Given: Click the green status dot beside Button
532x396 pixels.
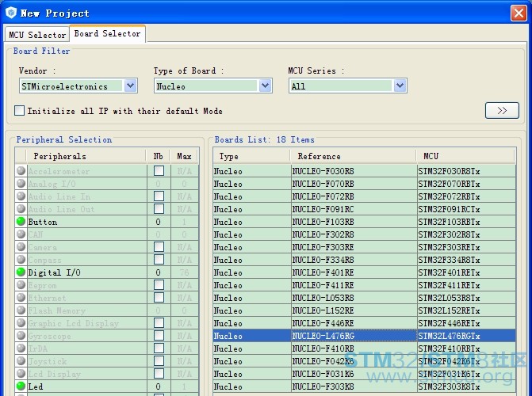Looking at the screenshot, I should (21, 222).
